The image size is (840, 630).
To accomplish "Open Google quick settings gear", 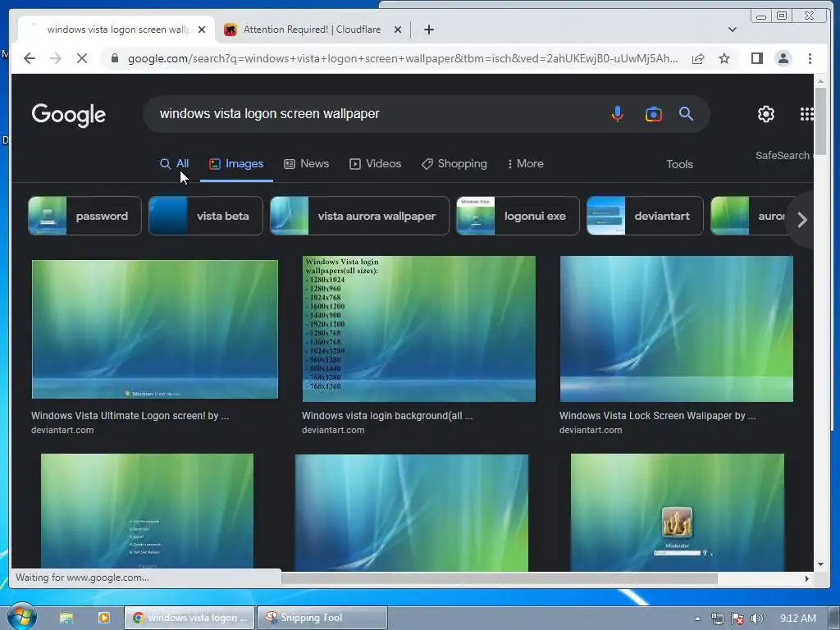I will [x=766, y=113].
